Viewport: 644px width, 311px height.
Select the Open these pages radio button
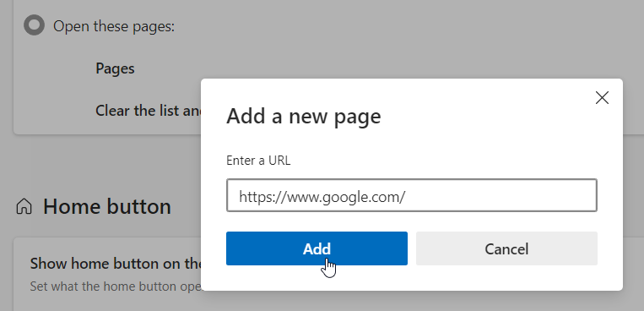pos(34,25)
